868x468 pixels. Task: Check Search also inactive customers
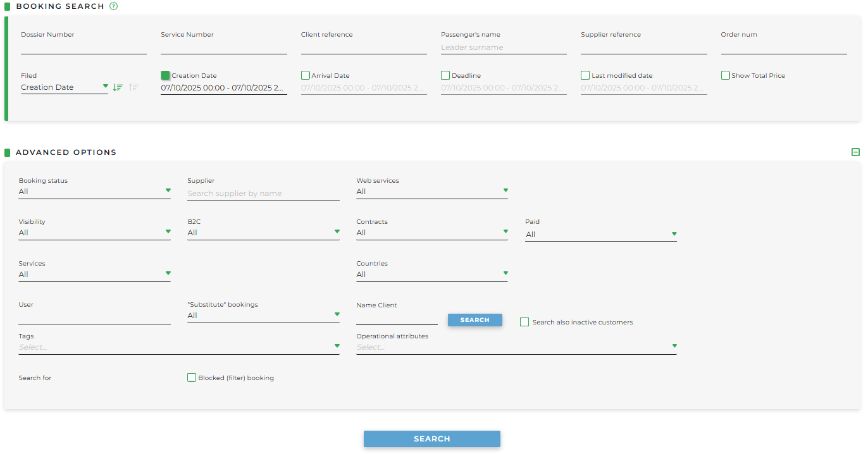point(524,322)
